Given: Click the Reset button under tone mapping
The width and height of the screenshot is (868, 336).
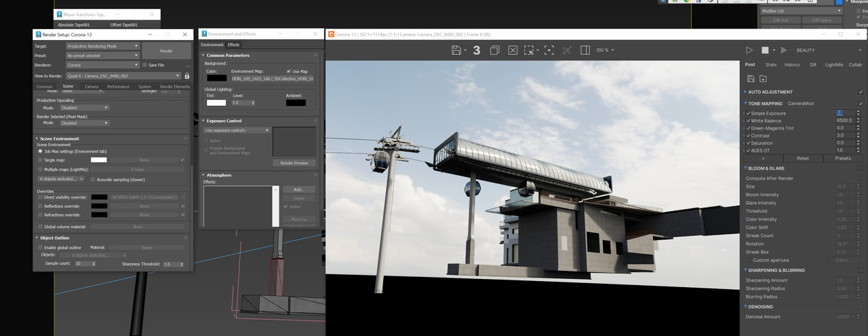Looking at the screenshot, I should [803, 158].
